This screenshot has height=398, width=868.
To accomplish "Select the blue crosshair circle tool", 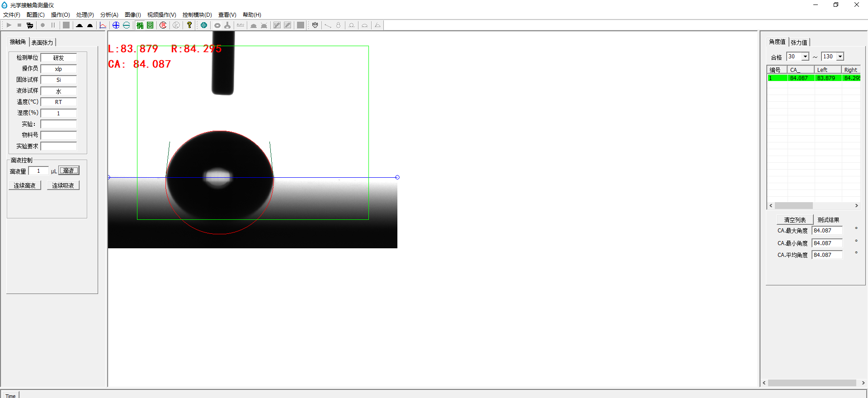I will tap(116, 25).
